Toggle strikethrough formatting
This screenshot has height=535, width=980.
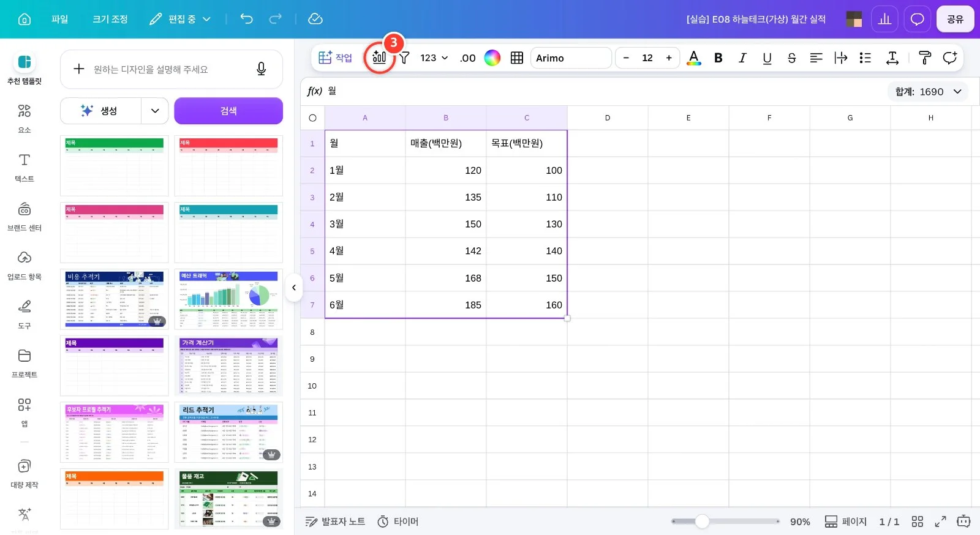pyautogui.click(x=791, y=58)
